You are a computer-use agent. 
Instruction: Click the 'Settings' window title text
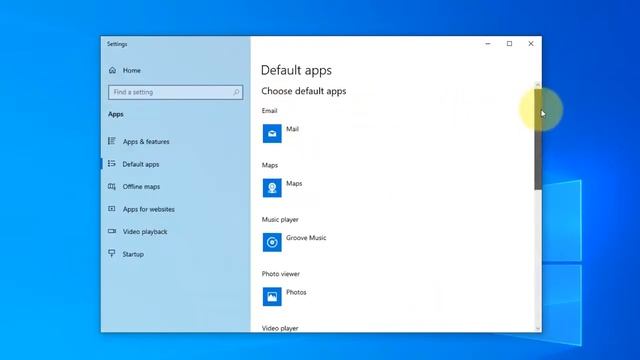click(117, 44)
